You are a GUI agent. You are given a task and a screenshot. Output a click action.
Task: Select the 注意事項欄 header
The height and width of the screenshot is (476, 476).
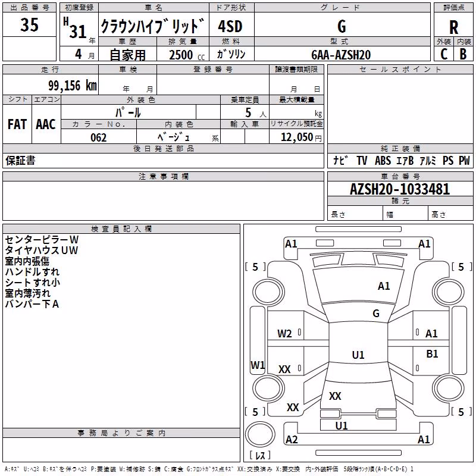pyautogui.click(x=163, y=176)
